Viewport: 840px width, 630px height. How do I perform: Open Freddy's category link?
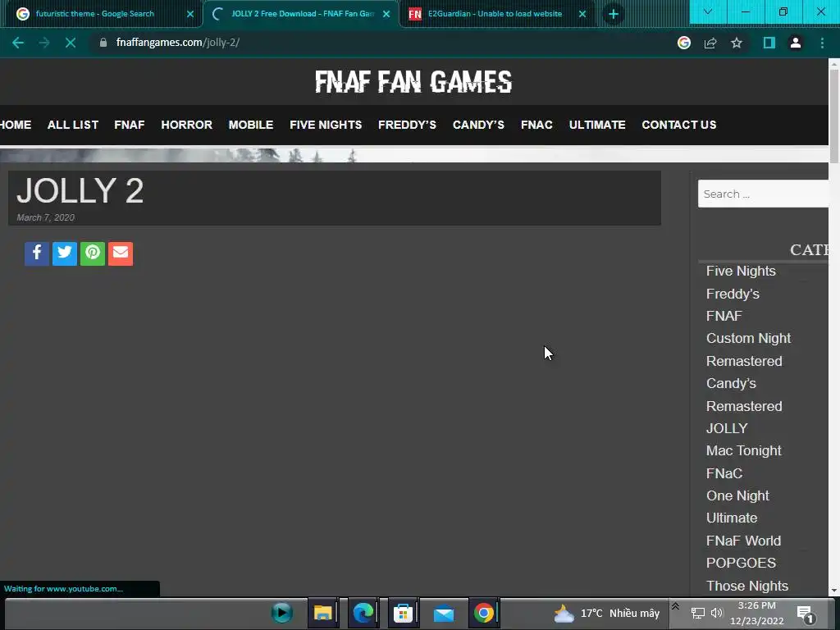tap(733, 294)
